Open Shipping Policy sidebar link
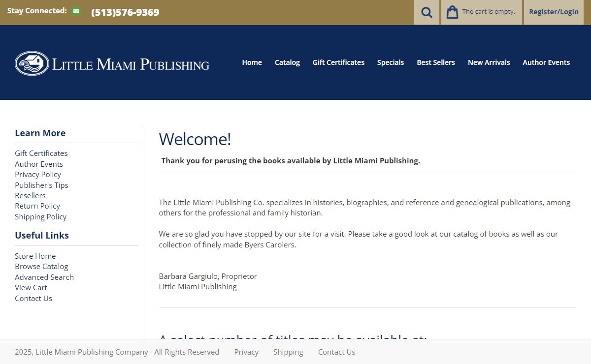 tap(40, 217)
